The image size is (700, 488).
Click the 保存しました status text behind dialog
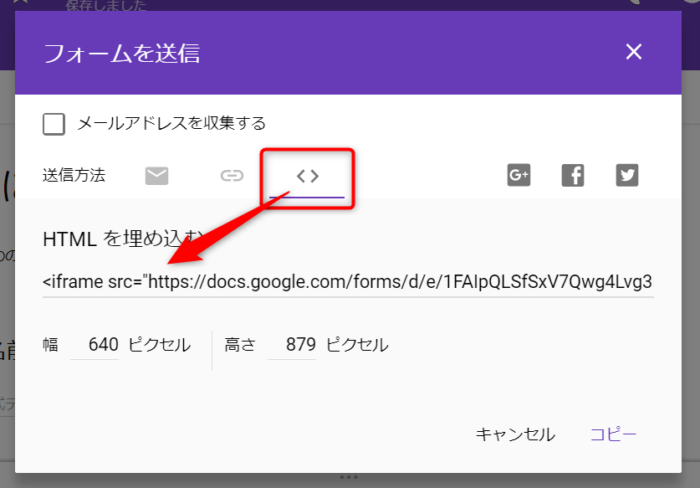pos(105,6)
